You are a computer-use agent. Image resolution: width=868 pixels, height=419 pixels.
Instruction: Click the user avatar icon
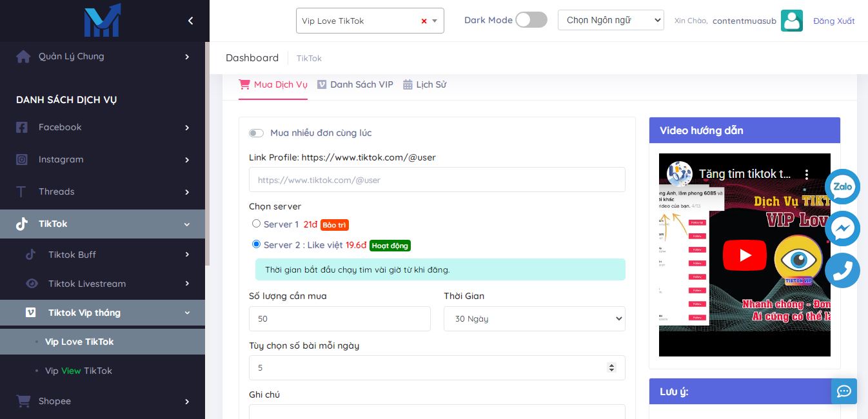coord(792,21)
